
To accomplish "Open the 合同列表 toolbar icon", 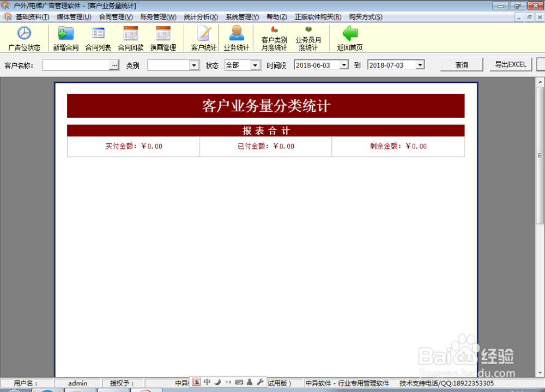I will point(98,33).
